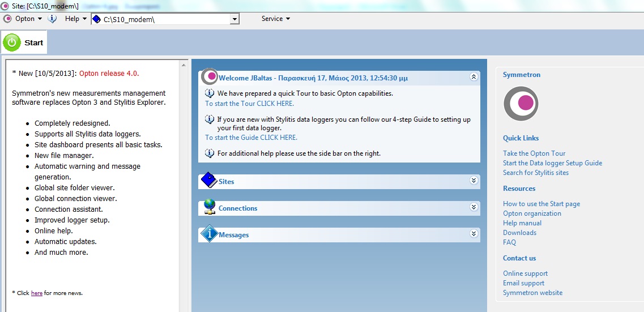Click the 'Contact us' heading
This screenshot has width=644, height=312.
(519, 258)
